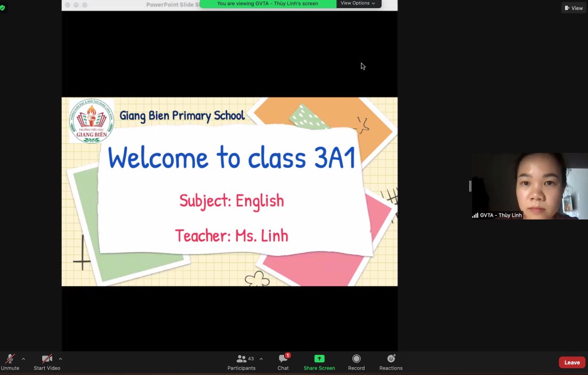Click the 'You are viewing' green banner
Viewport: 588px width, 375px height.
[268, 4]
